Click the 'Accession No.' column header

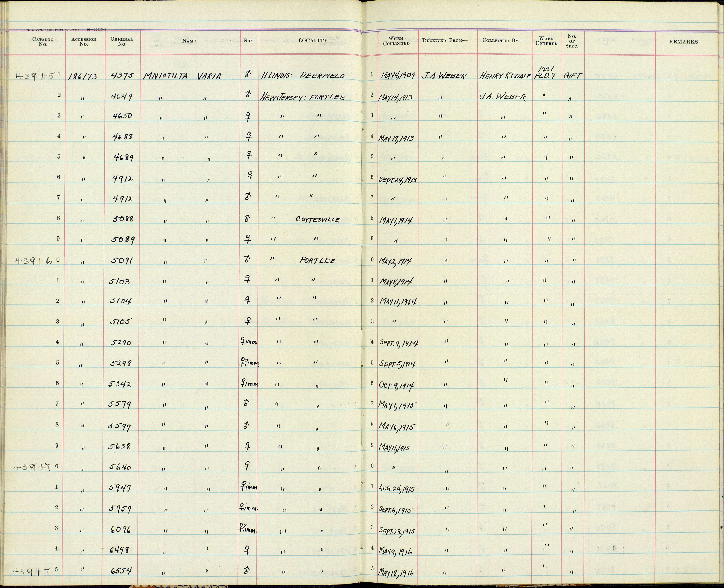84,42
